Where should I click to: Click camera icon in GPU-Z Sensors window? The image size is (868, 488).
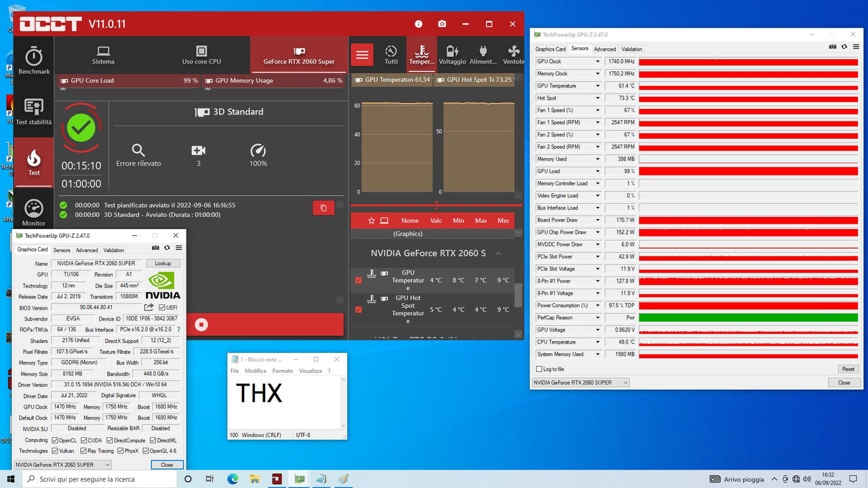pos(833,47)
